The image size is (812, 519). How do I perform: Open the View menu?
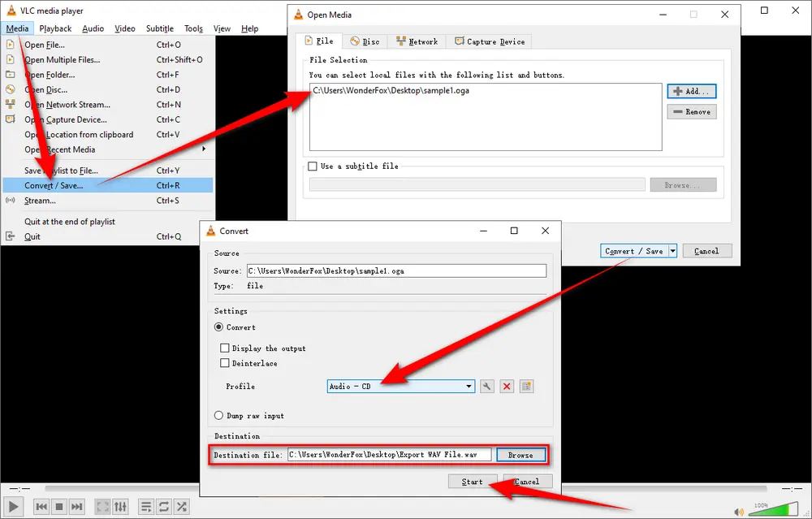tap(222, 28)
